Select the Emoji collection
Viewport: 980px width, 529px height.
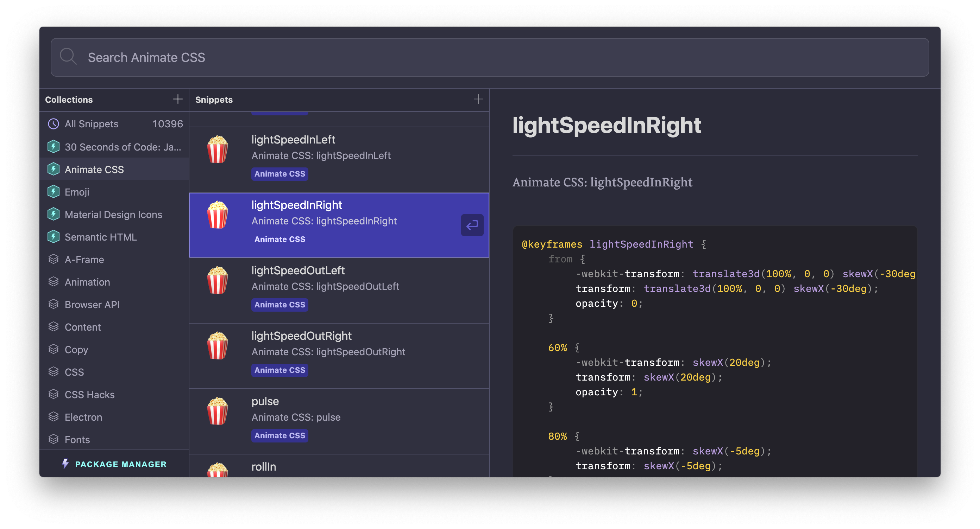[x=114, y=192]
